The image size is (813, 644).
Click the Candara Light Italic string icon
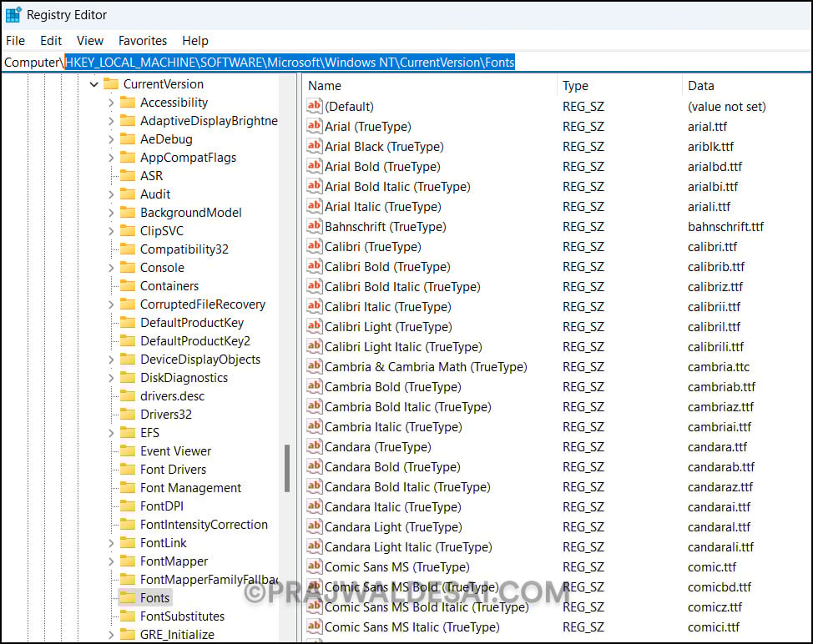click(x=314, y=546)
